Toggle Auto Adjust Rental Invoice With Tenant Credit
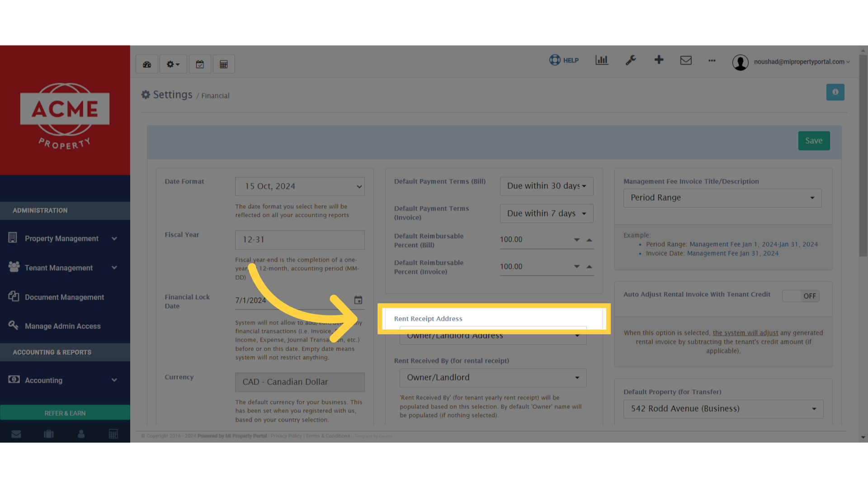Viewport: 868px width, 488px height. pyautogui.click(x=800, y=296)
